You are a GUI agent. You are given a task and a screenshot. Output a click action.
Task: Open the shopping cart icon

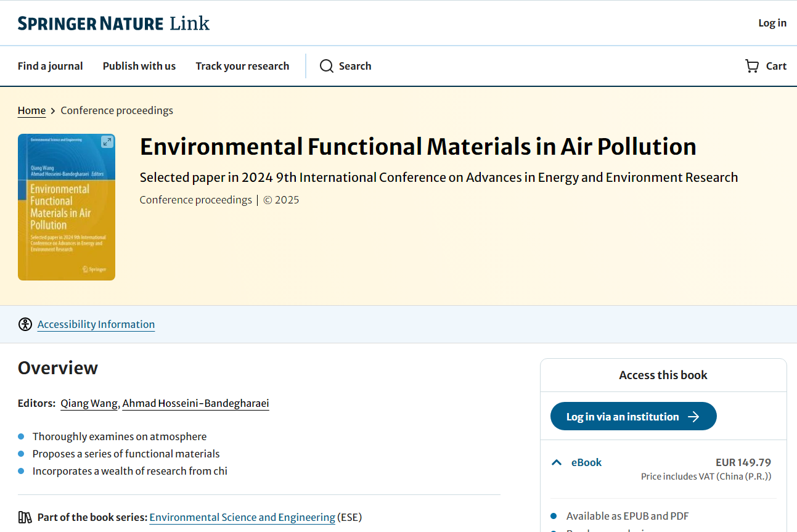[x=751, y=66]
